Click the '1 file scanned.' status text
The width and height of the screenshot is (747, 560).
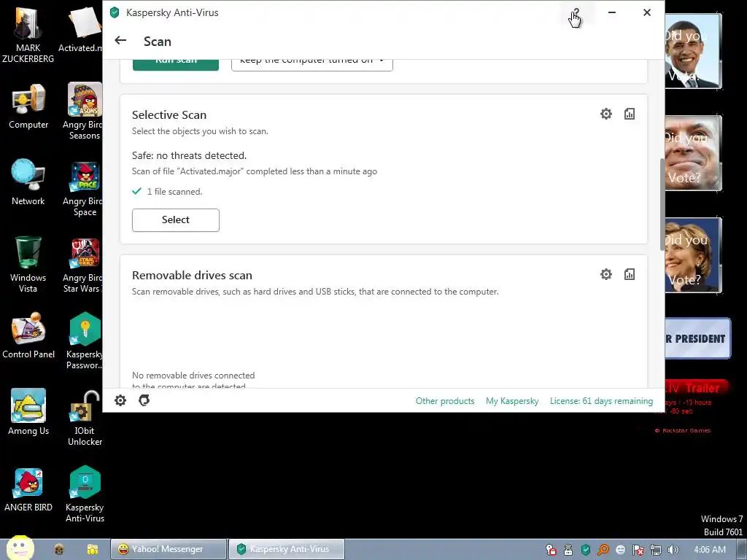click(174, 192)
